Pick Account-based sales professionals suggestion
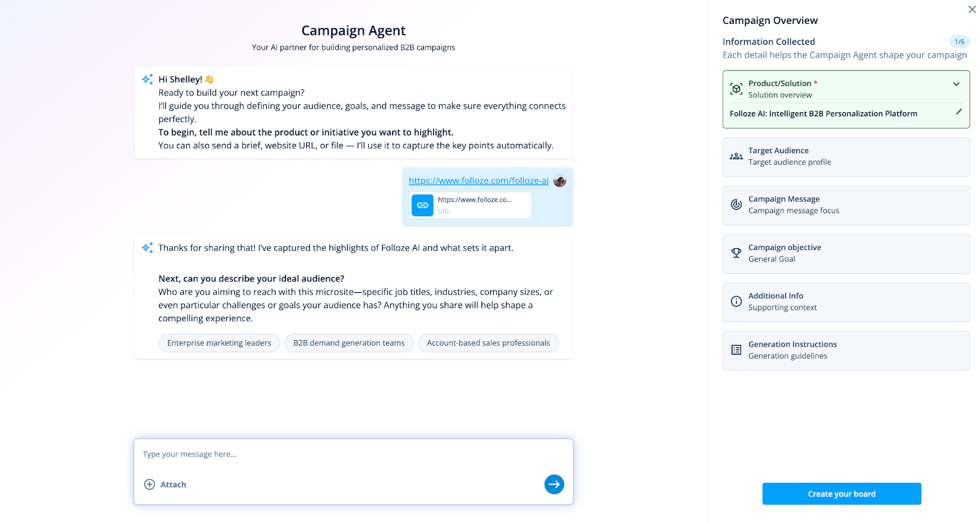980x522 pixels. pos(488,343)
